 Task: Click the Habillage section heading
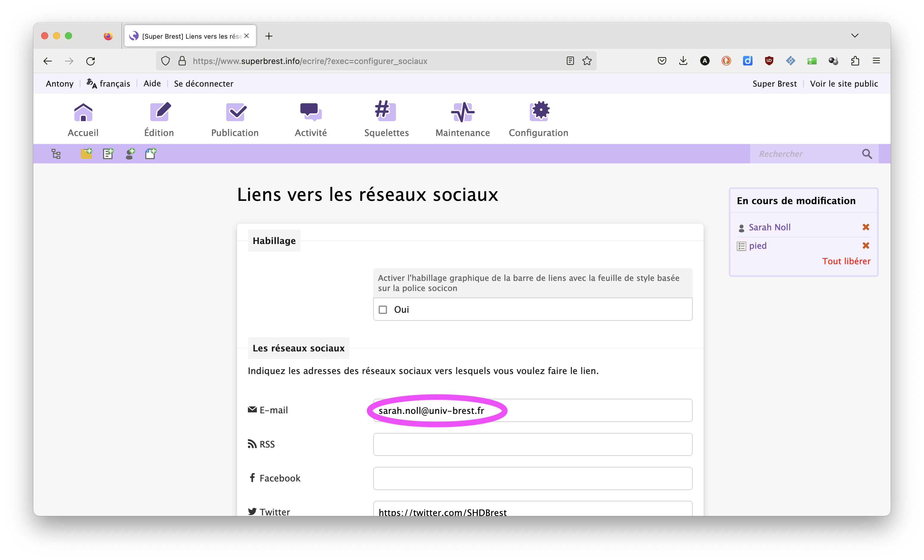click(x=274, y=241)
